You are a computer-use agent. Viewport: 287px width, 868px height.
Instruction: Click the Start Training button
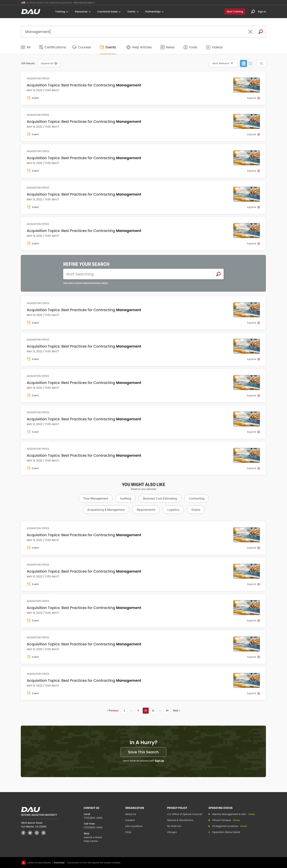click(x=235, y=12)
